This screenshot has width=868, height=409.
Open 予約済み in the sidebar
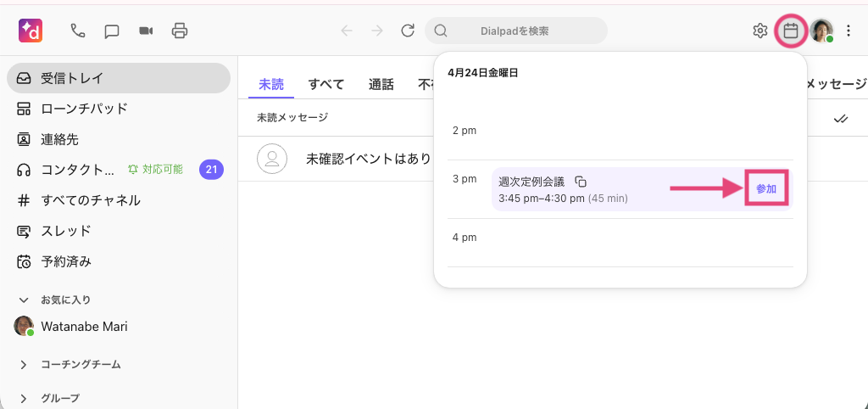pyautogui.click(x=119, y=261)
